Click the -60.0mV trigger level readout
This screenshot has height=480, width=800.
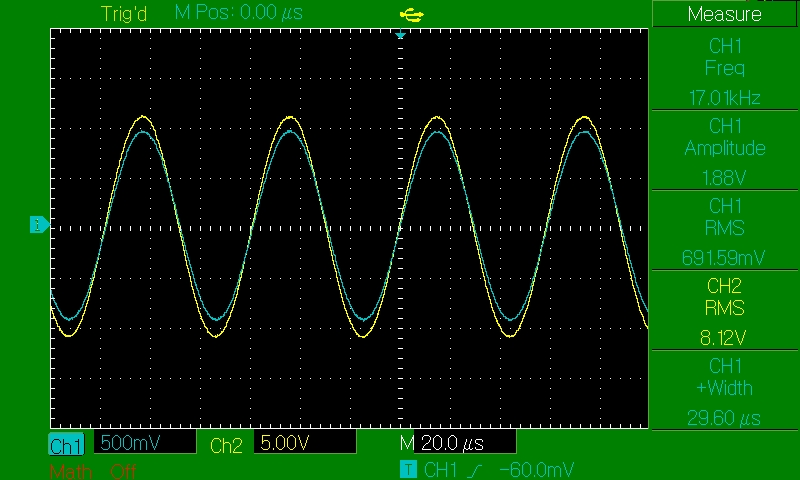[538, 469]
